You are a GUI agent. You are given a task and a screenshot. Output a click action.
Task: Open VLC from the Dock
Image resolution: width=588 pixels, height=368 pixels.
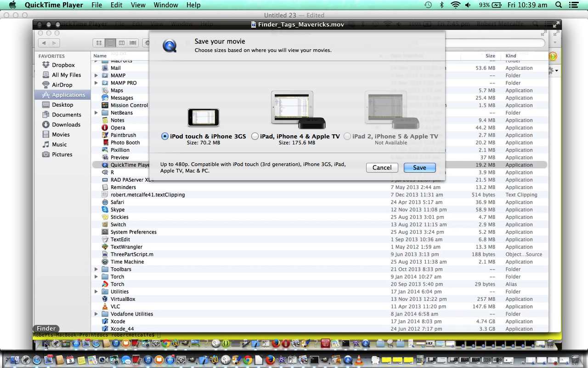pyautogui.click(x=359, y=360)
